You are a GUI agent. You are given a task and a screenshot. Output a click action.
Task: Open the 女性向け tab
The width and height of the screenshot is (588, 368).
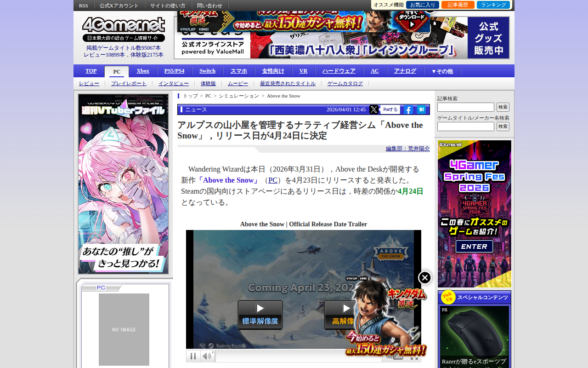pyautogui.click(x=273, y=71)
